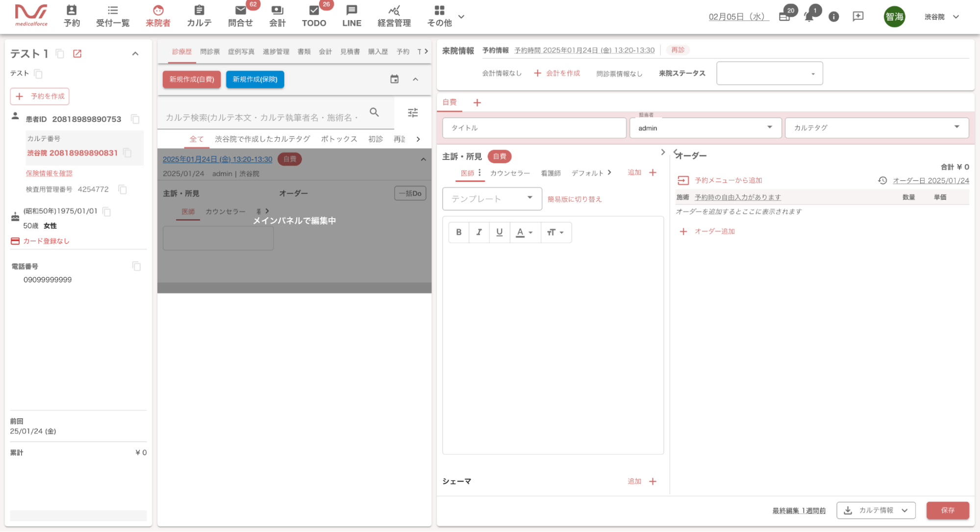Viewport: 980px width, 532px height.
Task: Toggle italic text formatting
Action: (x=479, y=232)
